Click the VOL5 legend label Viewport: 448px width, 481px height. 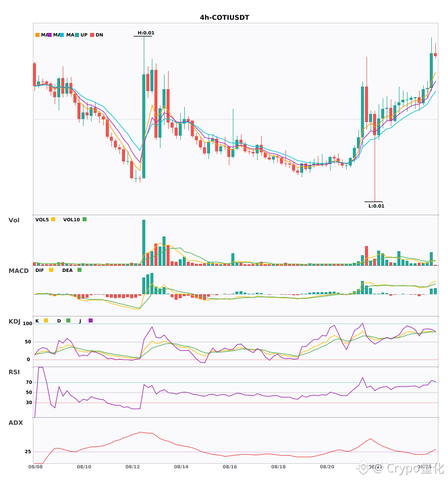point(42,220)
